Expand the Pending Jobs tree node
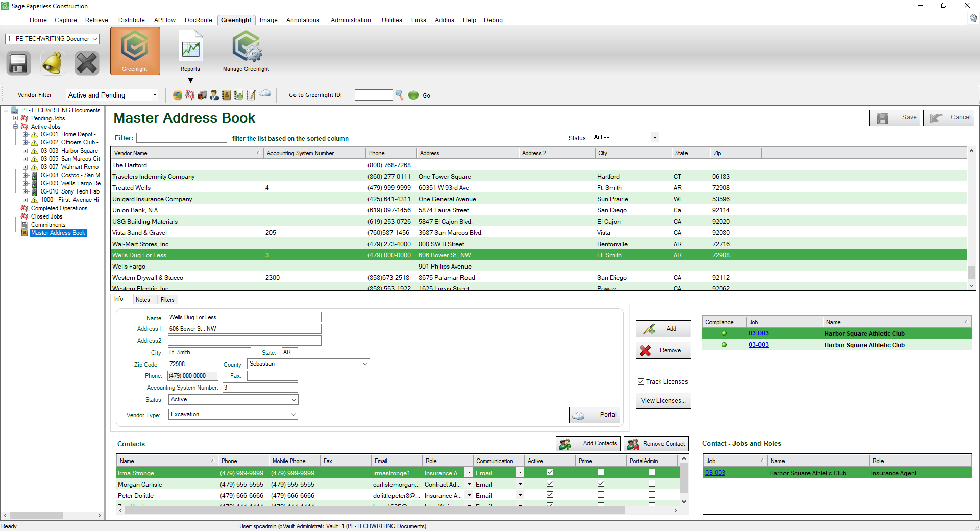This screenshot has height=531, width=980. [x=15, y=118]
